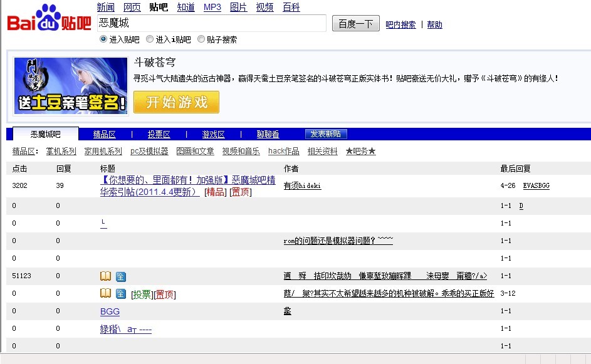Image resolution: width=591 pixels, height=364 pixels.
Task: Click the 3202 click count
Action: [19, 185]
